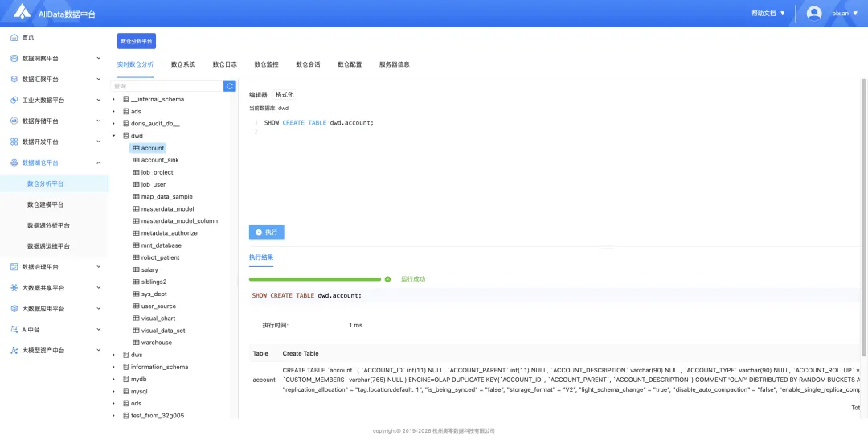Viewport: 868px width, 440px height.
Task: Click the success check icon by progress bar
Action: (x=387, y=279)
